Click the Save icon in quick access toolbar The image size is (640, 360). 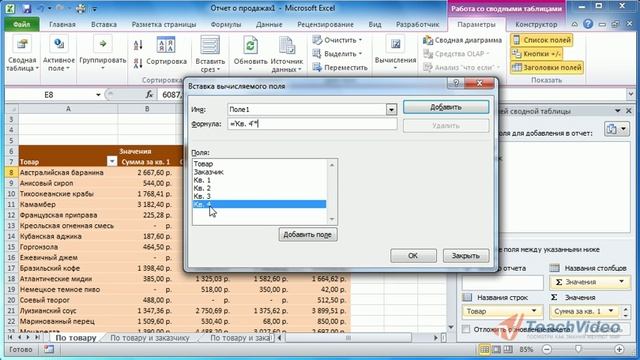pyautogui.click(x=27, y=8)
